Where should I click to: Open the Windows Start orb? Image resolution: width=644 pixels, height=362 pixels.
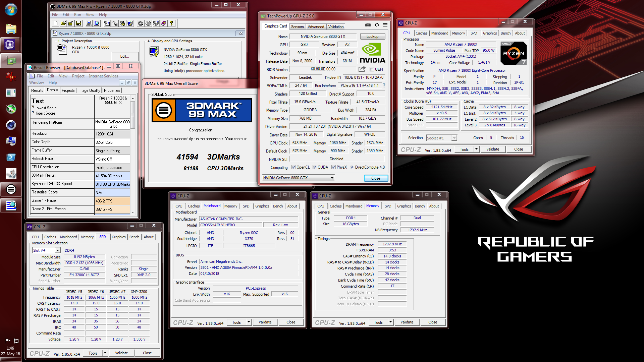coord(11,9)
